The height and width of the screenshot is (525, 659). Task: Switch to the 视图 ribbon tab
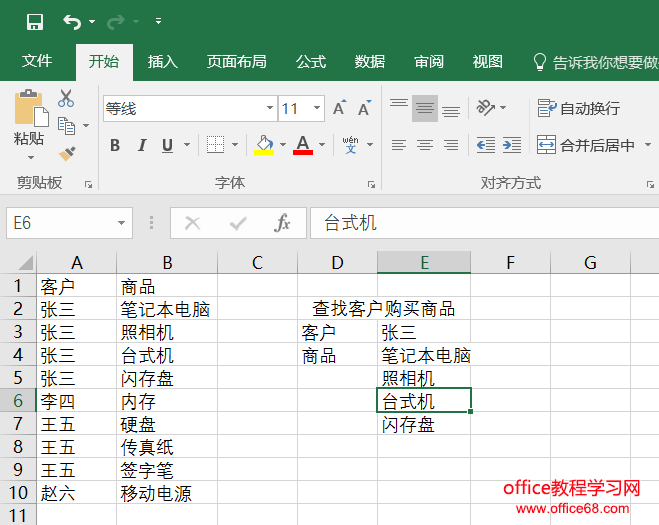click(x=488, y=62)
